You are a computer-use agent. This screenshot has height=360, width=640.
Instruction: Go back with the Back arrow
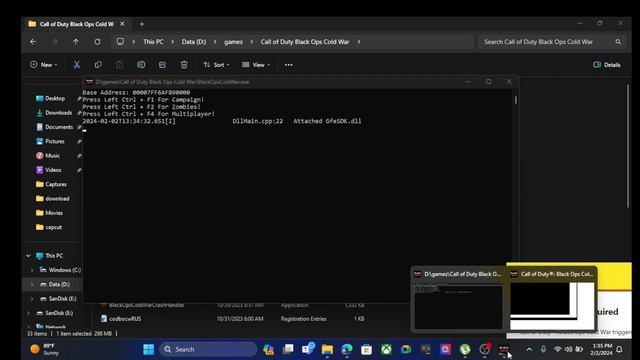(x=33, y=42)
